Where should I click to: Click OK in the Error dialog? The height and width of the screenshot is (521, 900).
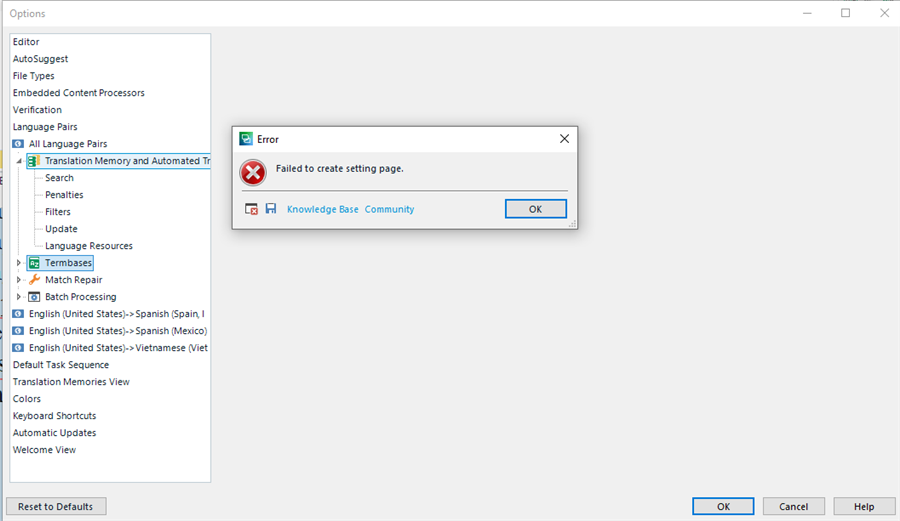[x=536, y=209]
